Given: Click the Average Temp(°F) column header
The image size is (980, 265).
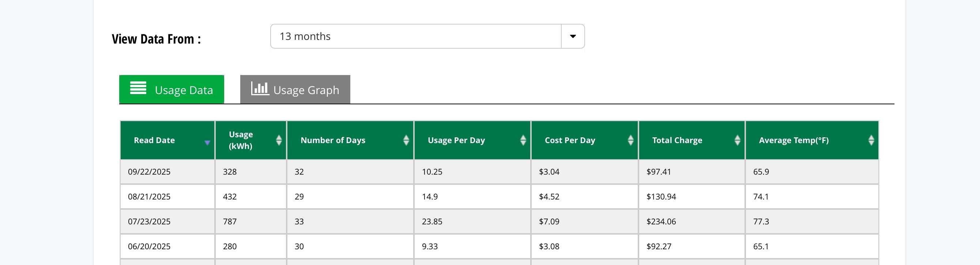Looking at the screenshot, I should (x=794, y=140).
